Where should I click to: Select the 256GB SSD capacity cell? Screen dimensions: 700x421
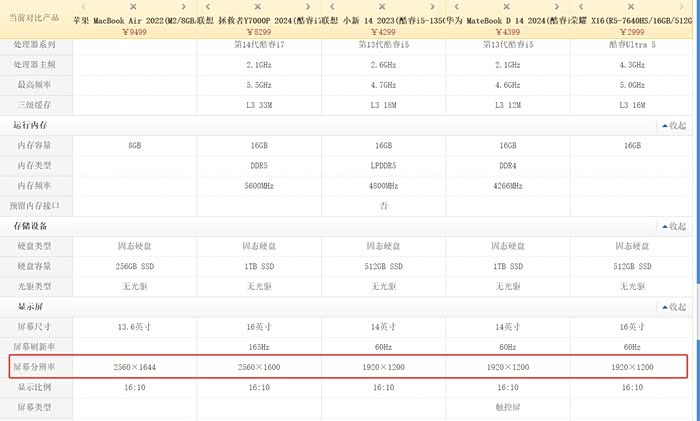pyautogui.click(x=134, y=267)
